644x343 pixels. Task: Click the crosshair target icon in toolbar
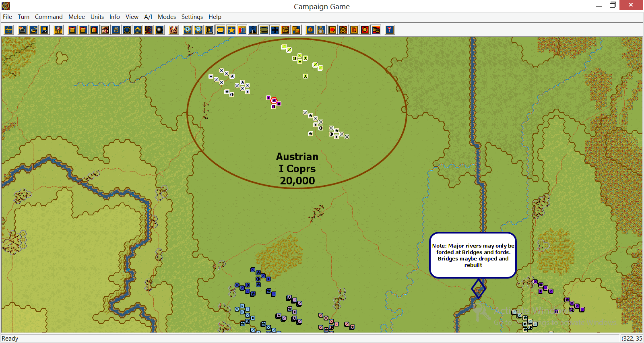(x=8, y=30)
